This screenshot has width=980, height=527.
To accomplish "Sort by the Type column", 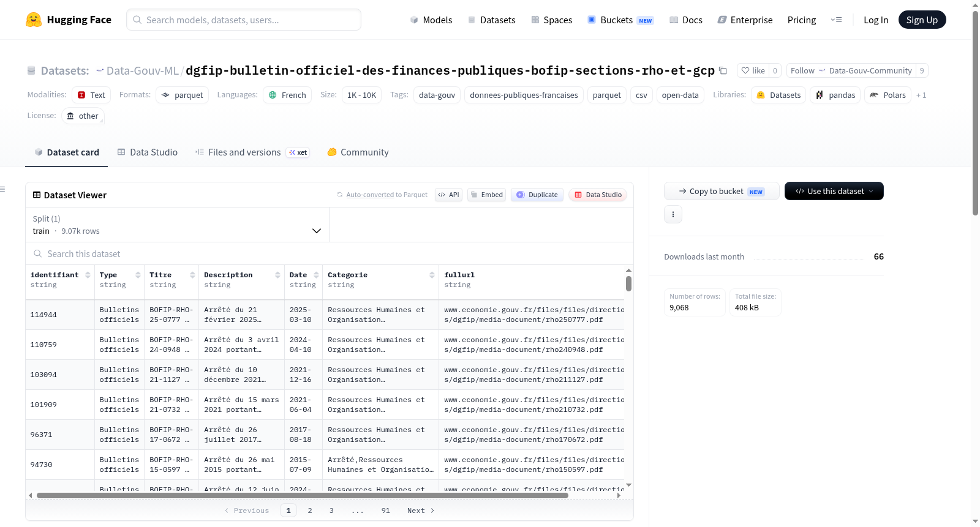I will [x=138, y=275].
